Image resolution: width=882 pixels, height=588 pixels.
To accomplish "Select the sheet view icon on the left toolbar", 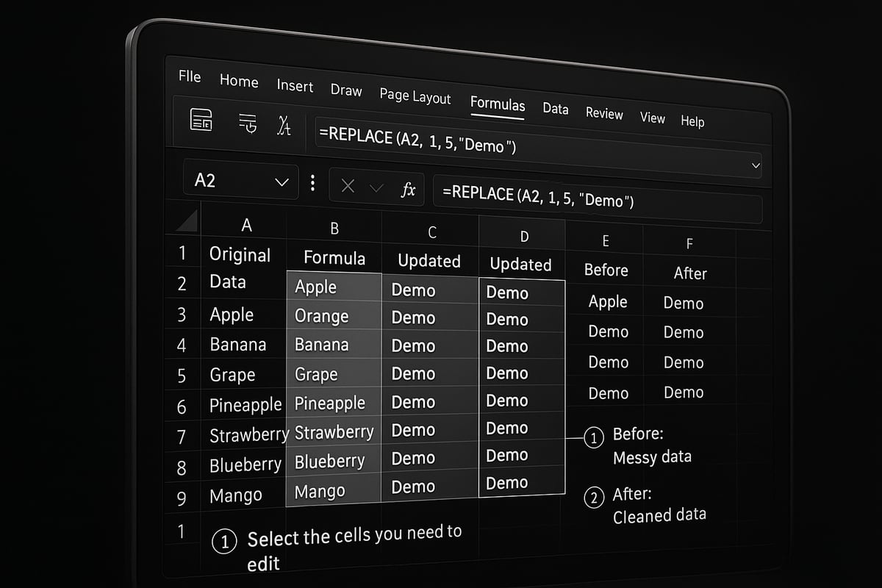I will [x=201, y=121].
